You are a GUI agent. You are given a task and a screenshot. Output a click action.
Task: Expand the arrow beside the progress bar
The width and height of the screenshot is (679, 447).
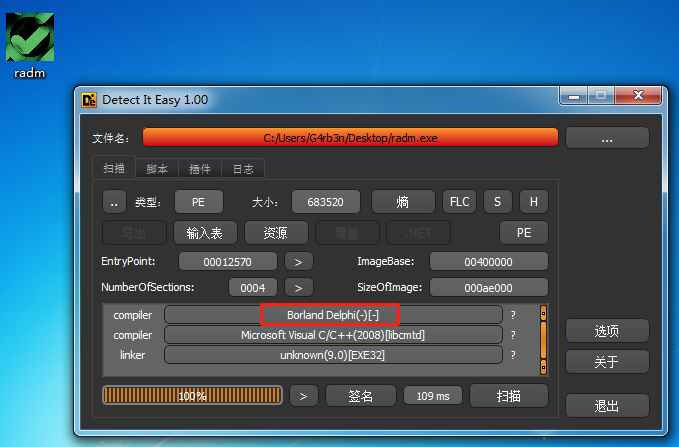click(304, 396)
